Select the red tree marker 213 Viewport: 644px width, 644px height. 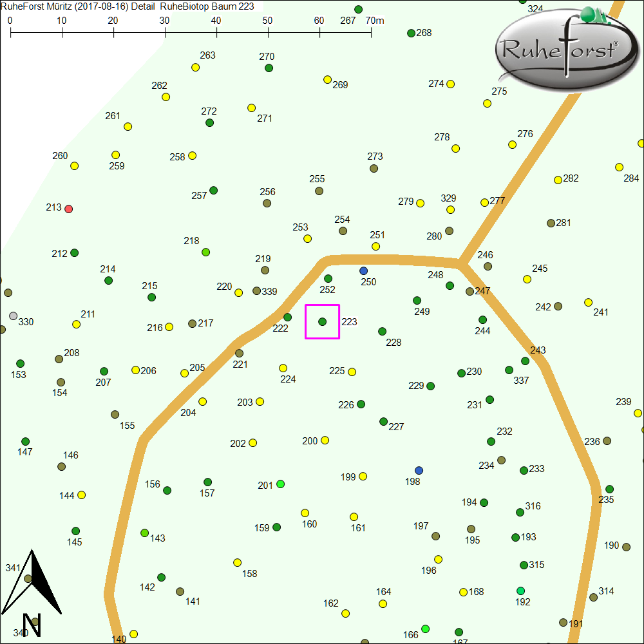pyautogui.click(x=69, y=209)
